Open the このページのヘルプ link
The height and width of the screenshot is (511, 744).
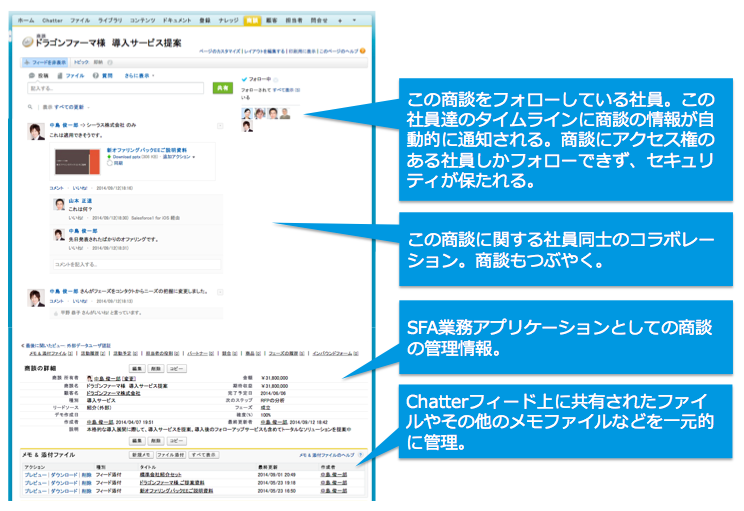(339, 51)
